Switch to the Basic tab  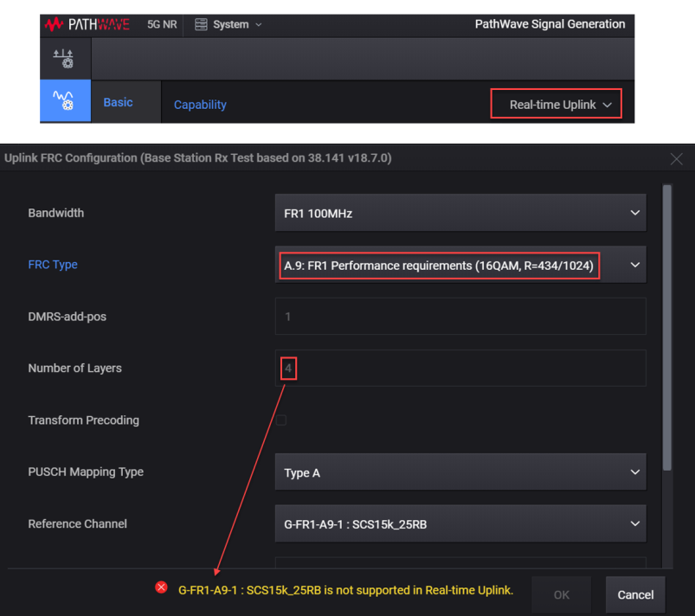click(x=118, y=102)
